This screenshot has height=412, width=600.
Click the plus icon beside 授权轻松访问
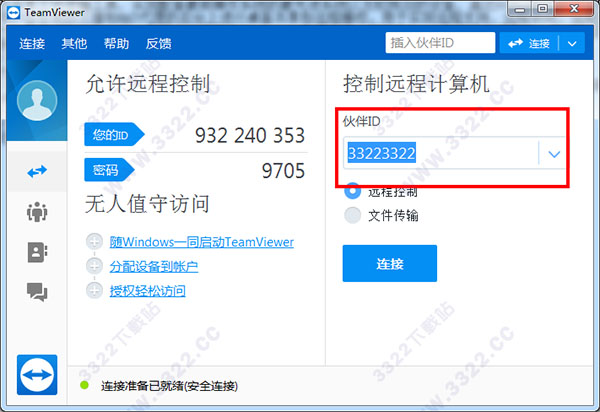94,290
